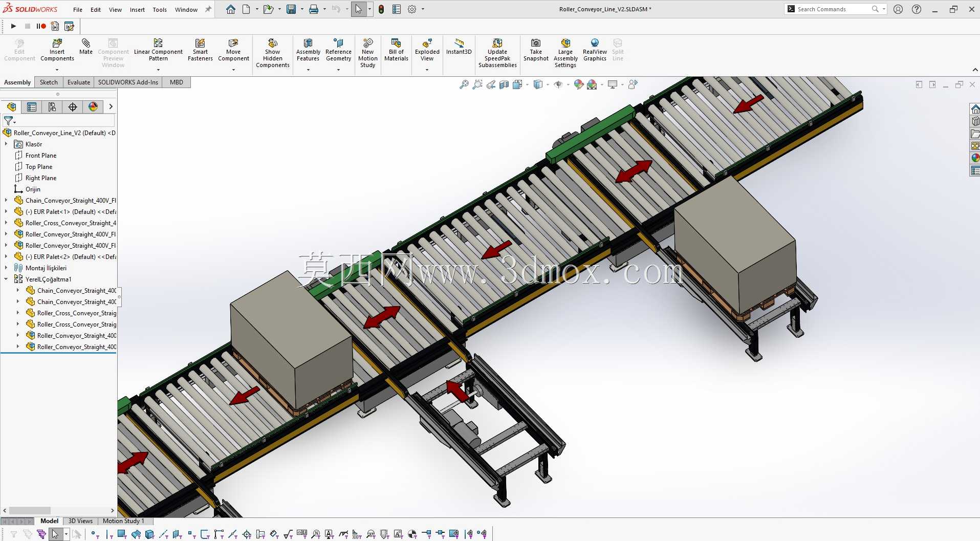Toggle RealView Graphics

click(x=595, y=50)
